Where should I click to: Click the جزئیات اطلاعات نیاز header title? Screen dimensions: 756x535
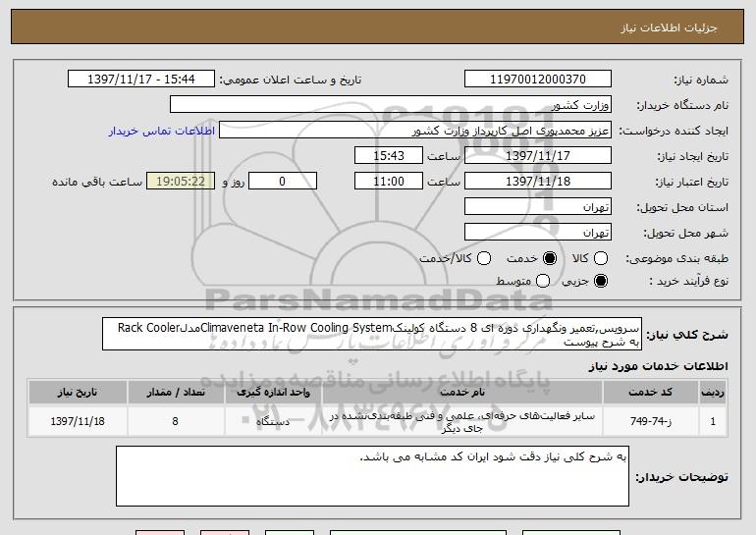[x=669, y=27]
